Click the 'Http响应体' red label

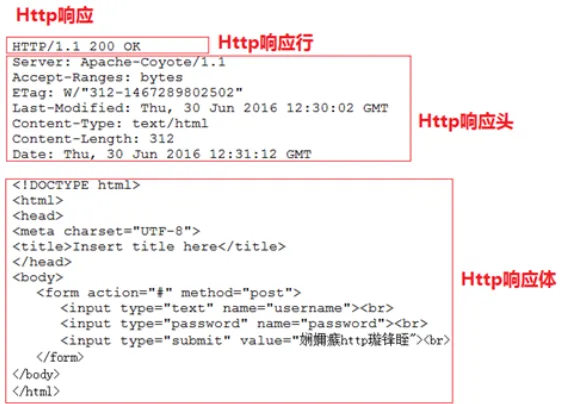tap(508, 280)
